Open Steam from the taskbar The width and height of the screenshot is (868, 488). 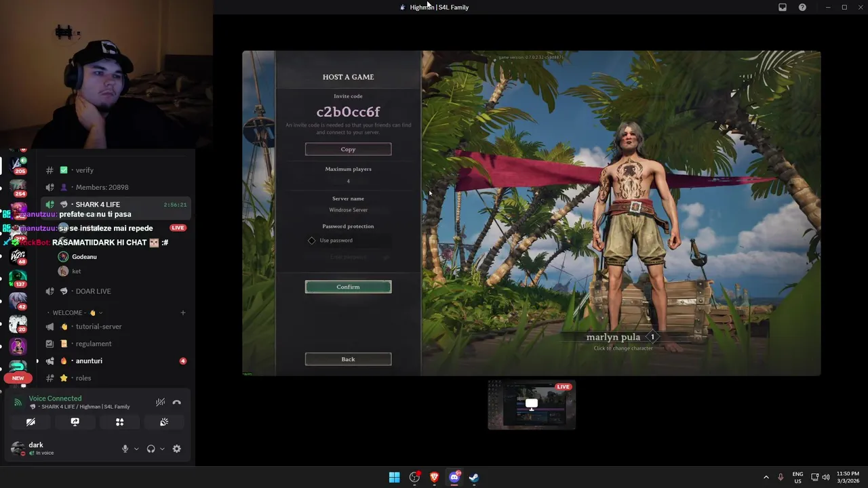pos(474,477)
